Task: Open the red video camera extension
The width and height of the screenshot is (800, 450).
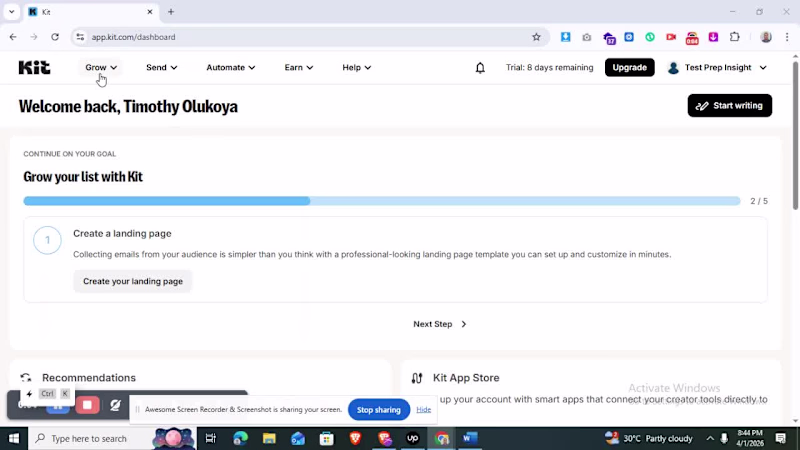Action: pyautogui.click(x=671, y=37)
